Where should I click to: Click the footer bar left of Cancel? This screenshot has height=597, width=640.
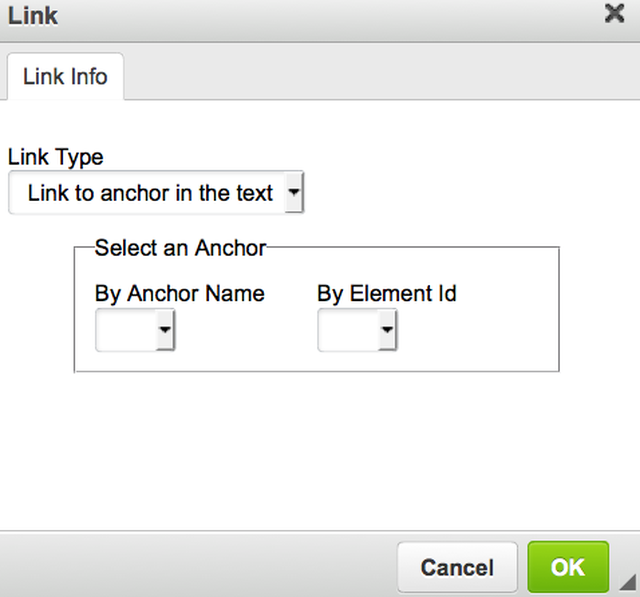click(x=200, y=567)
